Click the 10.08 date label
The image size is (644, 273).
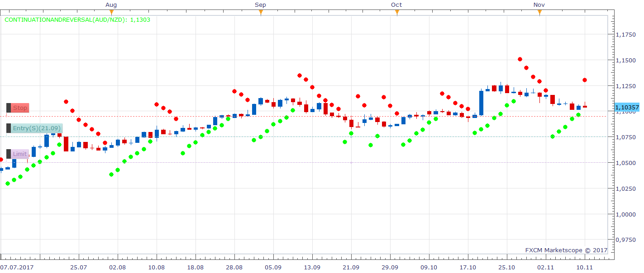coord(157,268)
